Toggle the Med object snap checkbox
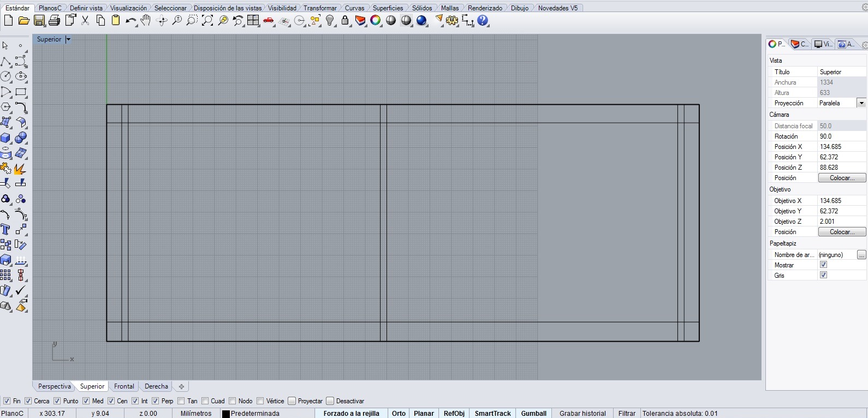 (x=86, y=401)
